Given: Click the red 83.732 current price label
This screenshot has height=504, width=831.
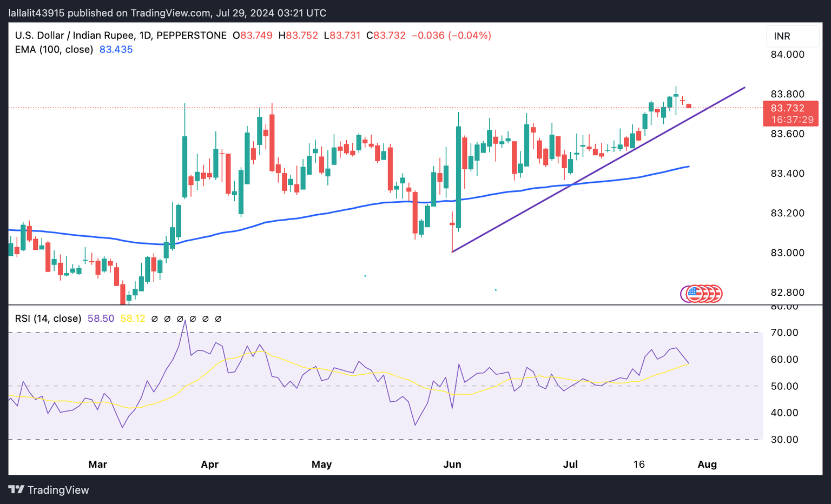Looking at the screenshot, I should (790, 108).
